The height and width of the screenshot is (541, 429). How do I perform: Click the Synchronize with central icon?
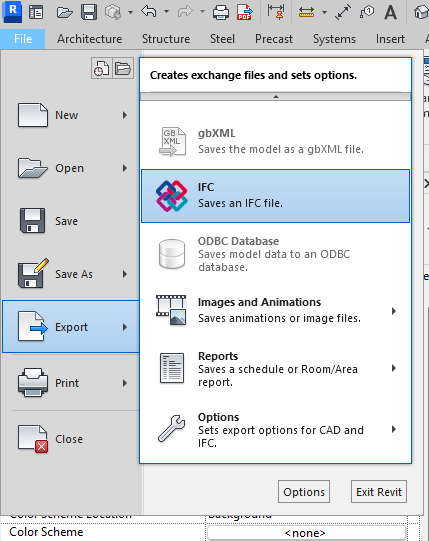pos(113,12)
